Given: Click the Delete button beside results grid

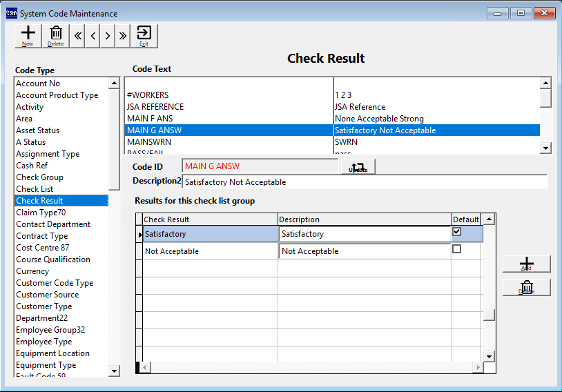Looking at the screenshot, I should (x=526, y=287).
